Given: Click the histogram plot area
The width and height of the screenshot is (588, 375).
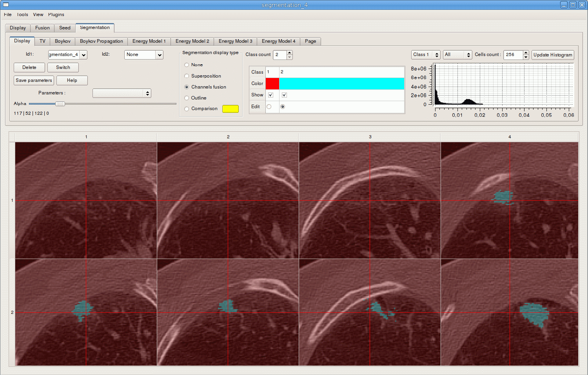Looking at the screenshot, I should [504, 85].
